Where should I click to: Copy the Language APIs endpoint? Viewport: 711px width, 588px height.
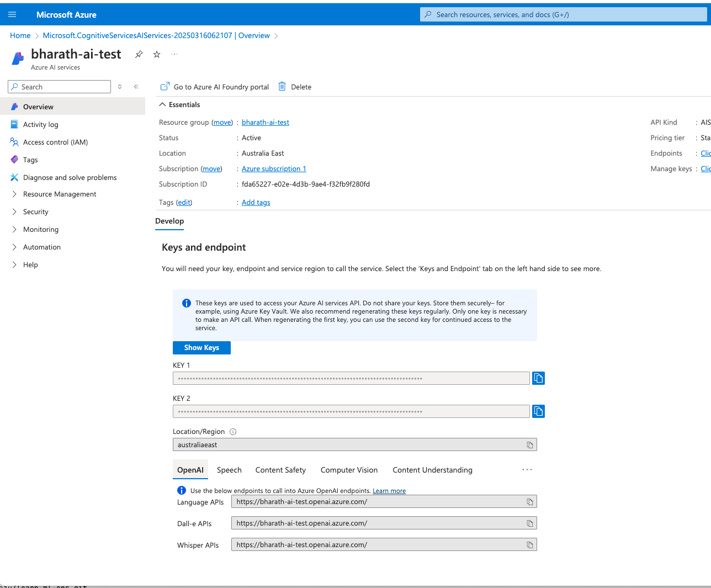click(530, 502)
